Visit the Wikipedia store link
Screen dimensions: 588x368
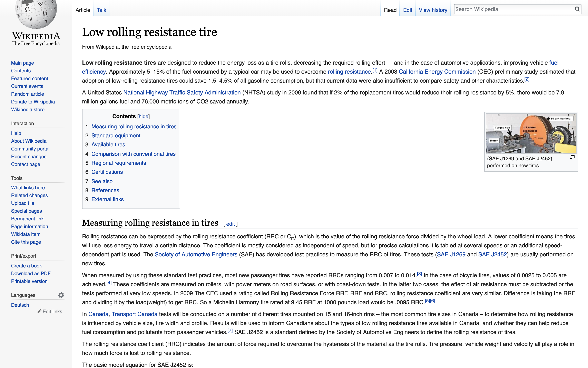[x=28, y=110]
